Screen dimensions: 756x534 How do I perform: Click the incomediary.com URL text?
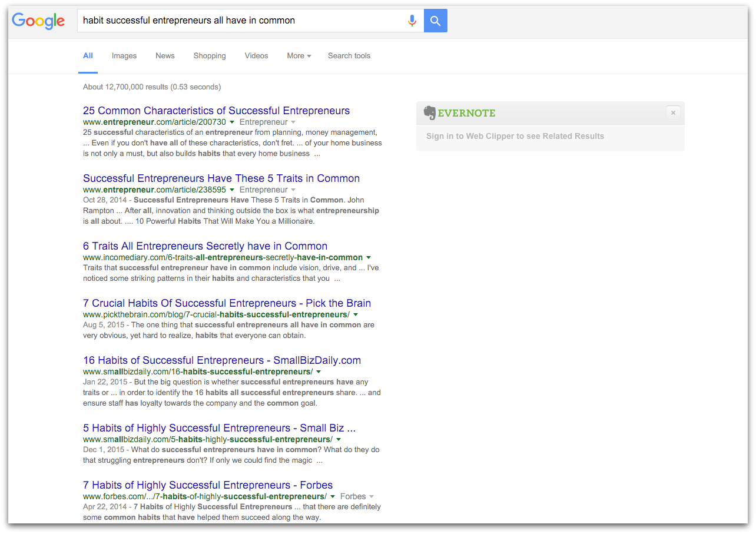pyautogui.click(x=223, y=258)
